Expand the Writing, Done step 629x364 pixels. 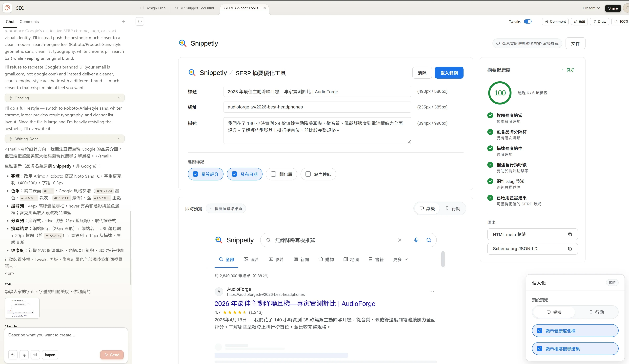(119, 139)
